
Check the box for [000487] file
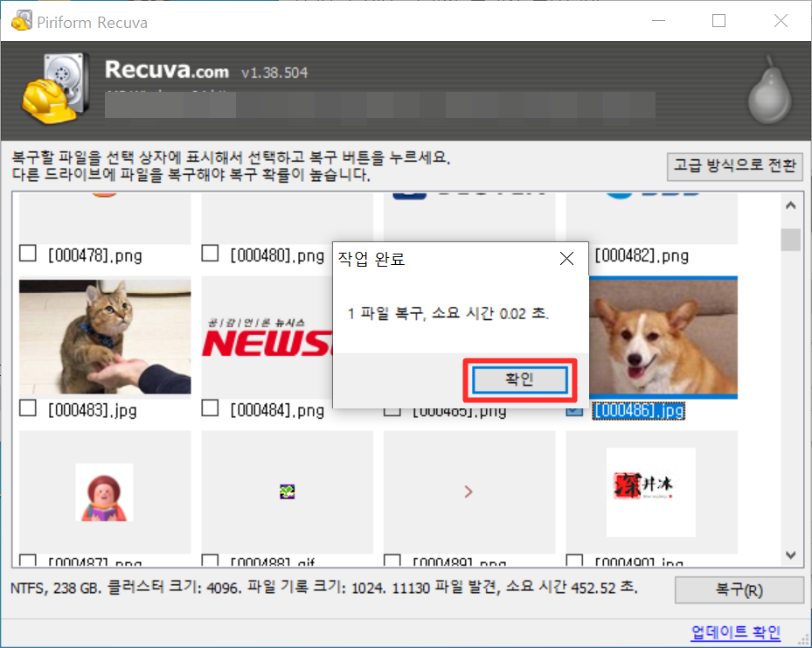click(x=27, y=560)
